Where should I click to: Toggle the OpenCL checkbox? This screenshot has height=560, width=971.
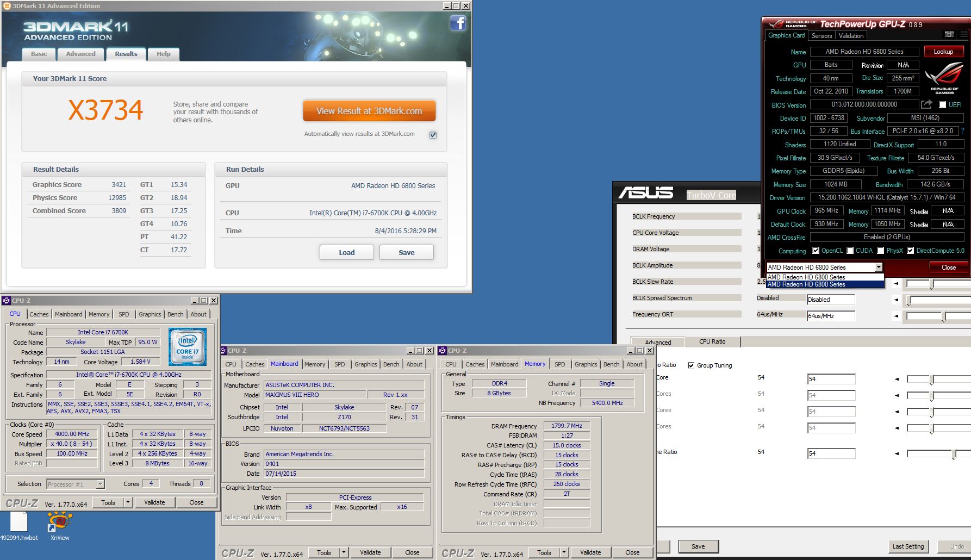816,251
